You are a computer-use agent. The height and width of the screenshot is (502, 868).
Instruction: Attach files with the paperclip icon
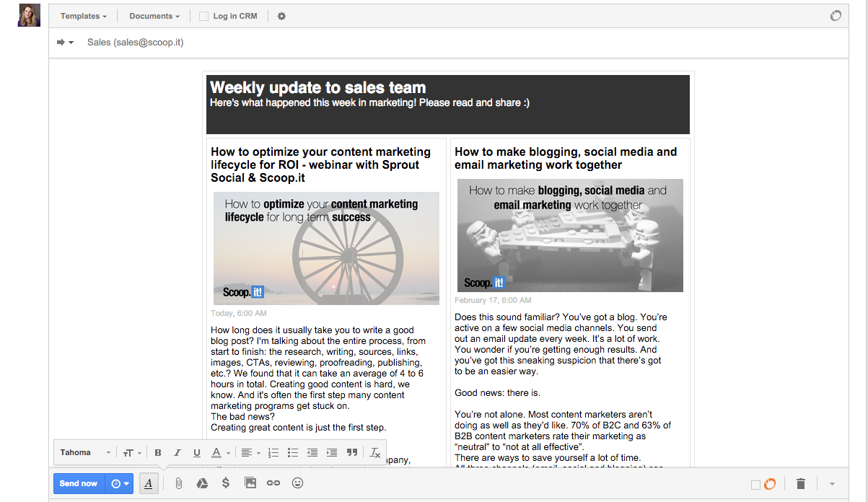pyautogui.click(x=178, y=483)
